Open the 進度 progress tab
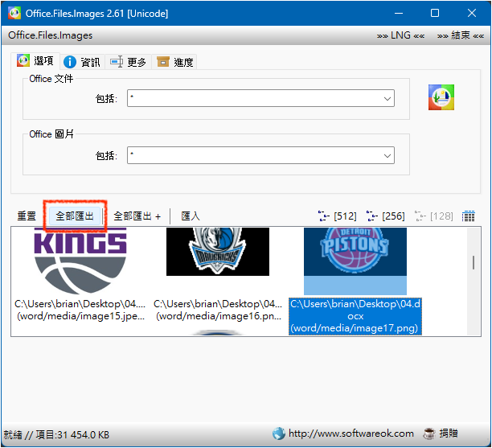The width and height of the screenshot is (492, 448). pyautogui.click(x=175, y=62)
